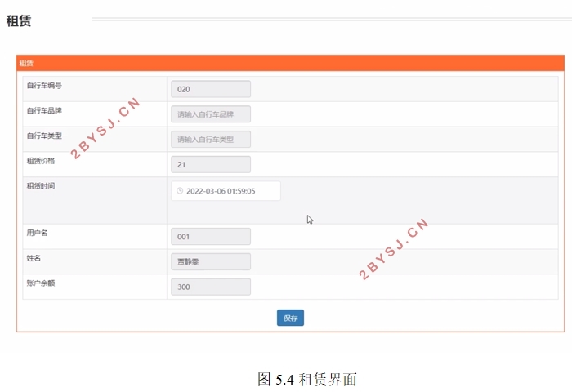The image size is (572, 392).
Task: Click the 图 5.4 租赁界面 caption
Action: click(x=307, y=379)
